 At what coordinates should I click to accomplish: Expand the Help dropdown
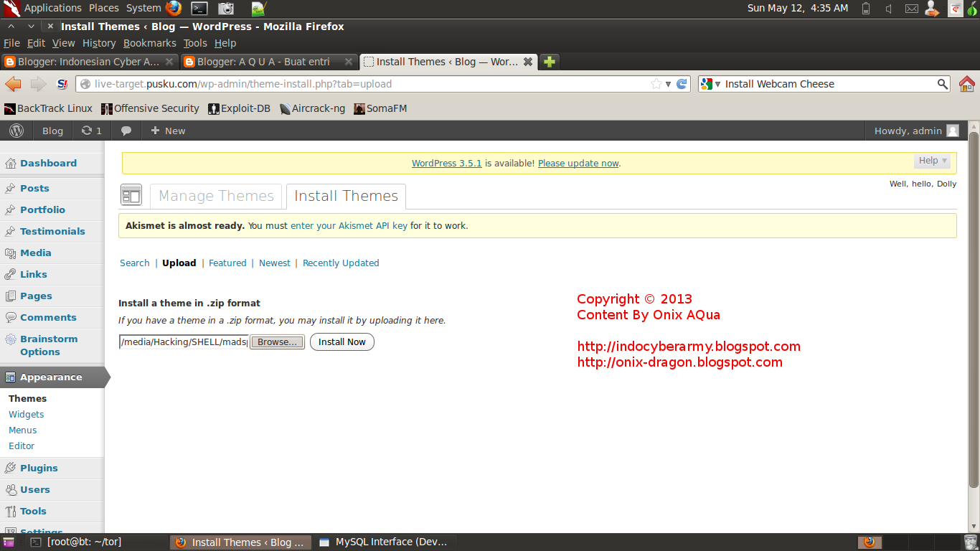click(933, 161)
